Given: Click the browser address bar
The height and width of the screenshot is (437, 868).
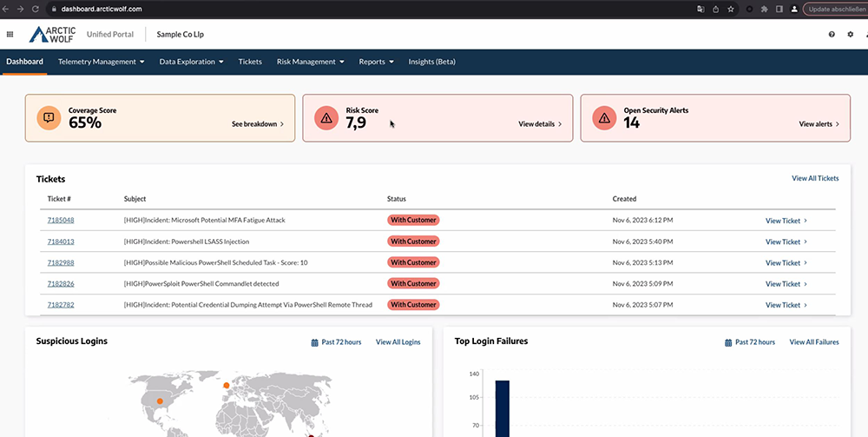Looking at the screenshot, I should tap(347, 9).
